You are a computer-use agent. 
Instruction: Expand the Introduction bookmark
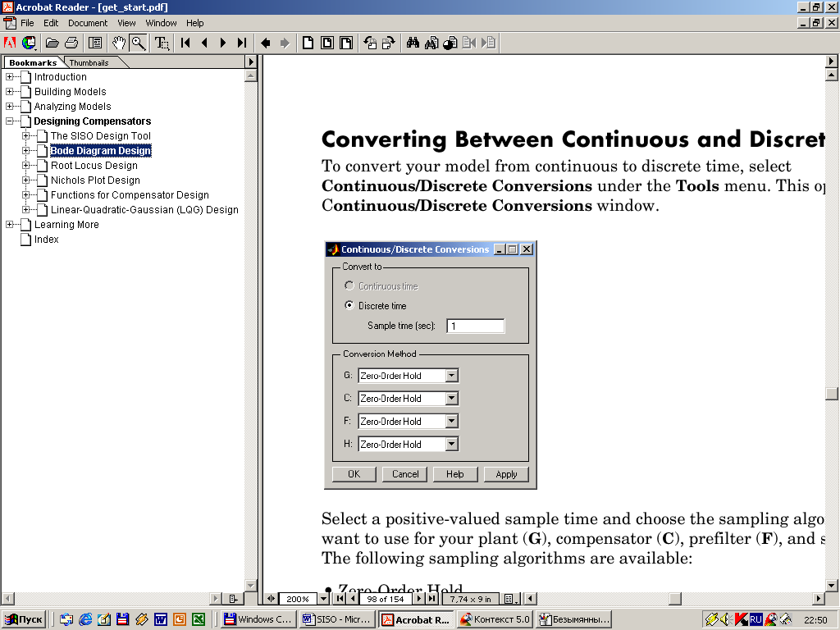point(10,76)
